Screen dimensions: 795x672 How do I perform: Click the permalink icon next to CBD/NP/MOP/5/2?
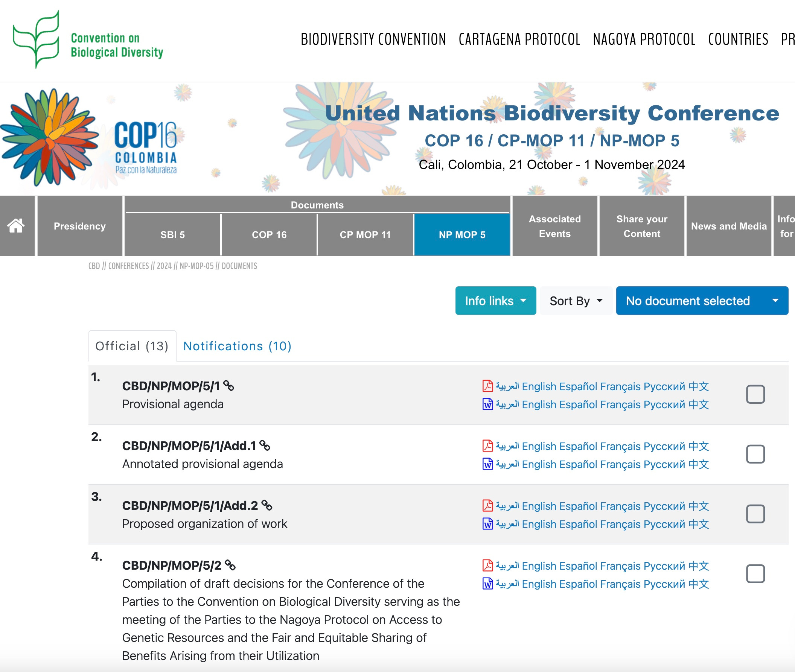[x=230, y=565]
